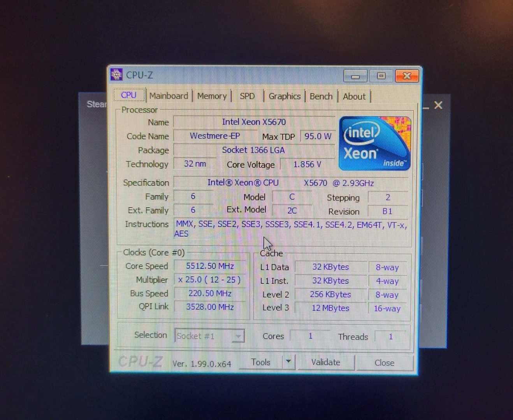The image size is (513, 420).
Task: Click the Model value C
Action: 292,197
